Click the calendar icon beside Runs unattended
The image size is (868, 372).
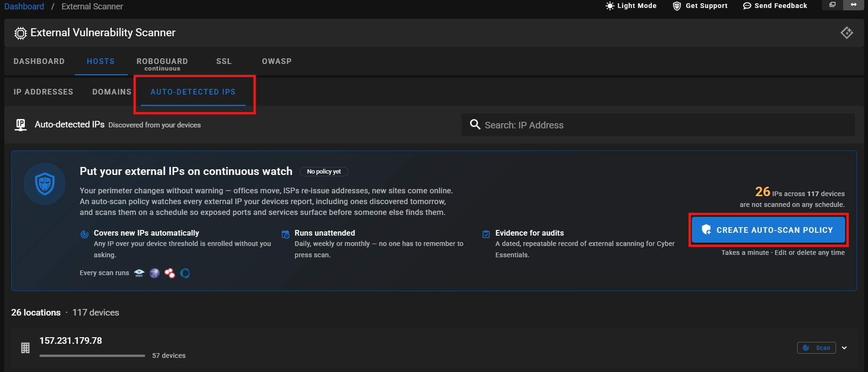[x=285, y=234]
